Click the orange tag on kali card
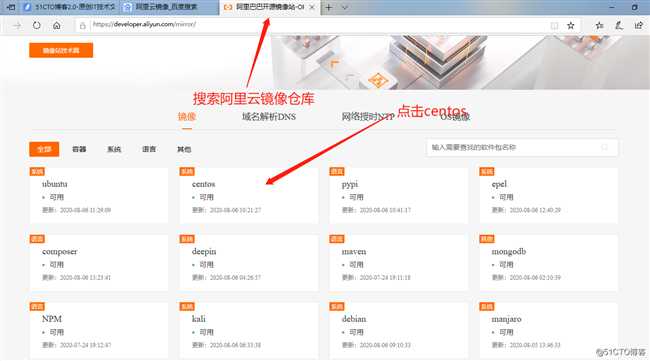Screen dimensions: 650x361 coord(187,307)
